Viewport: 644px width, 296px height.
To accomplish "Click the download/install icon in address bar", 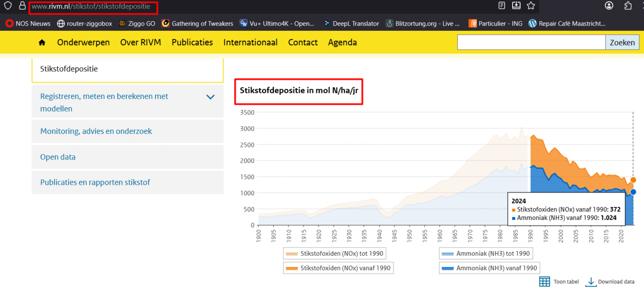I will coord(516,6).
